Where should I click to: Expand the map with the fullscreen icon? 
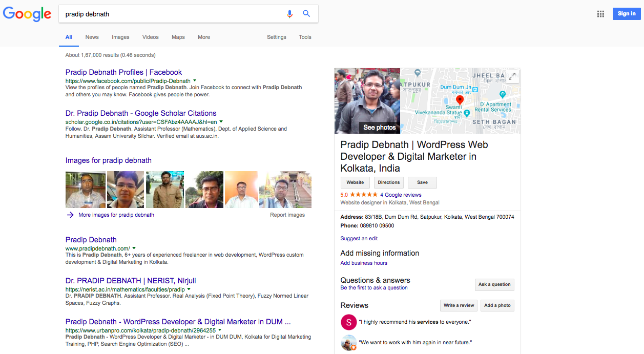click(512, 76)
